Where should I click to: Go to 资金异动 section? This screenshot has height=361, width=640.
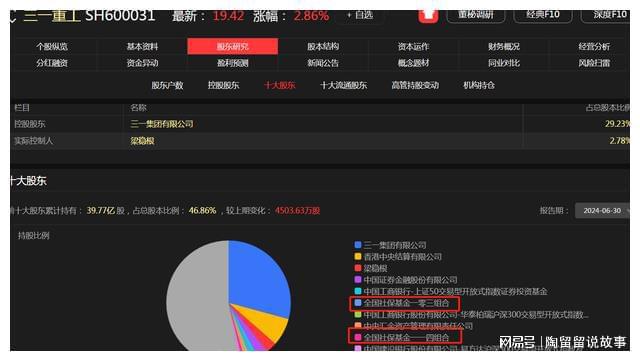[x=142, y=63]
